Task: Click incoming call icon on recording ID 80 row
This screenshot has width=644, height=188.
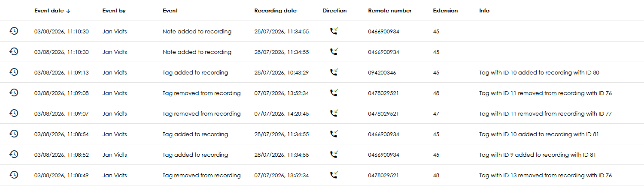Action: point(334,72)
